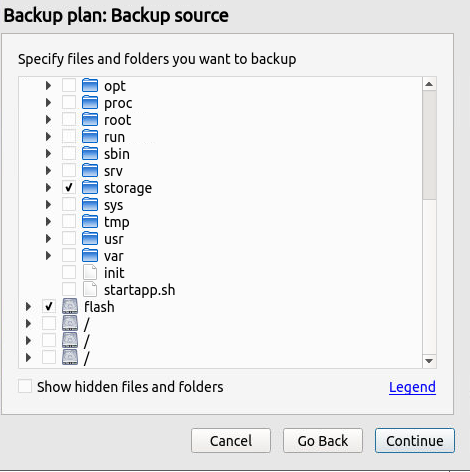Click the opt folder icon
This screenshot has width=470, height=472.
90,86
